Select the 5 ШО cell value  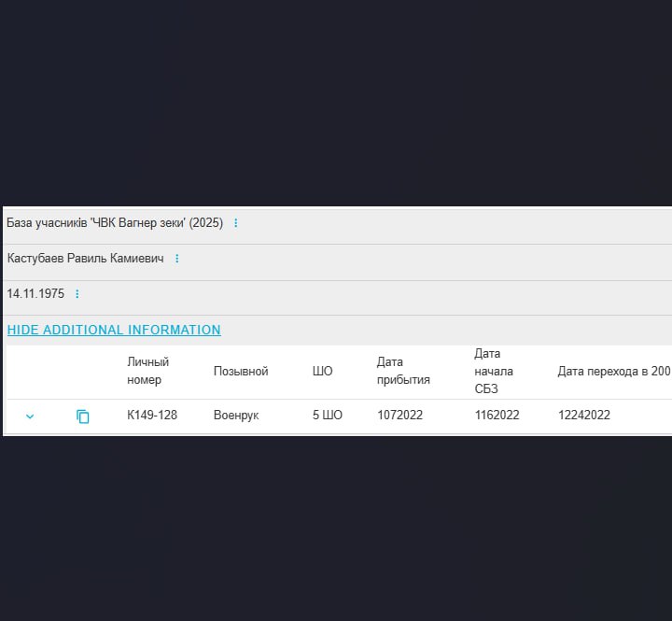coord(328,415)
